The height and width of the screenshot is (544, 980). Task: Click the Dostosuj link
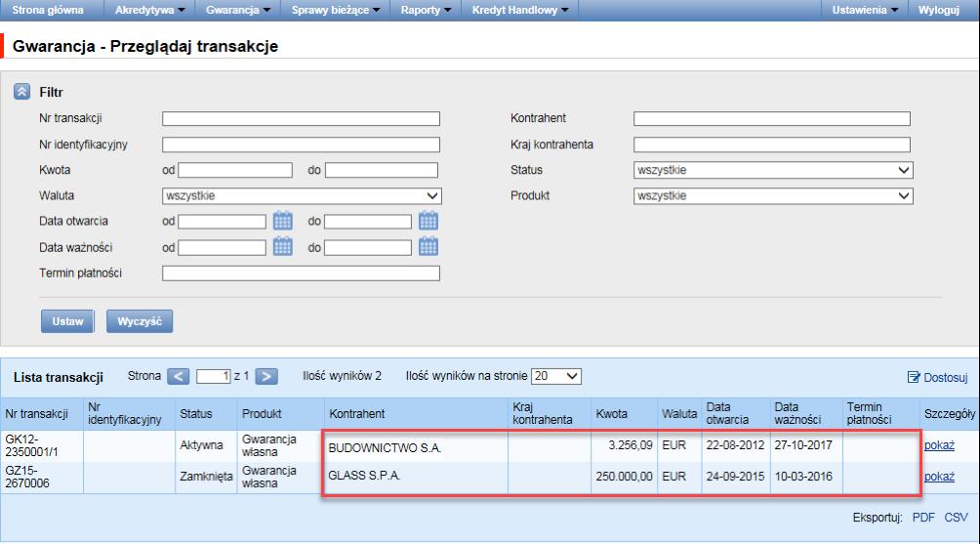[x=937, y=377]
